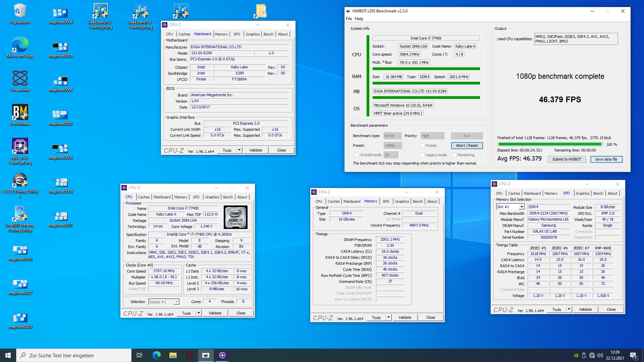Image resolution: width=644 pixels, height=362 pixels.
Task: Open the Microsoft Edge desktop shortcut
Action: (20, 48)
